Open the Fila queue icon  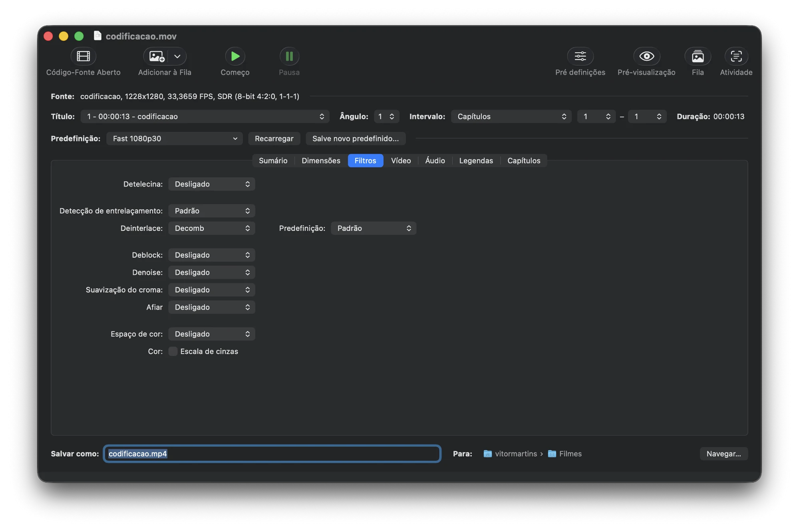698,56
